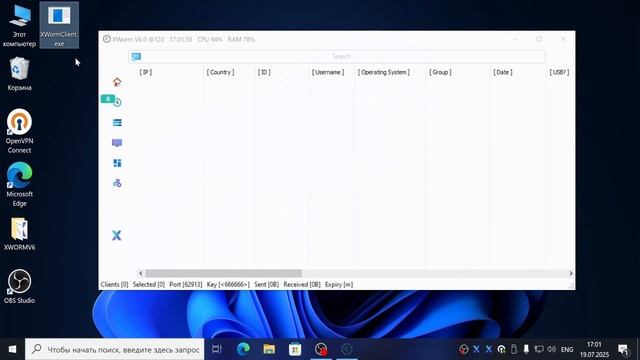Click the Selected [0] status entry

(149, 284)
